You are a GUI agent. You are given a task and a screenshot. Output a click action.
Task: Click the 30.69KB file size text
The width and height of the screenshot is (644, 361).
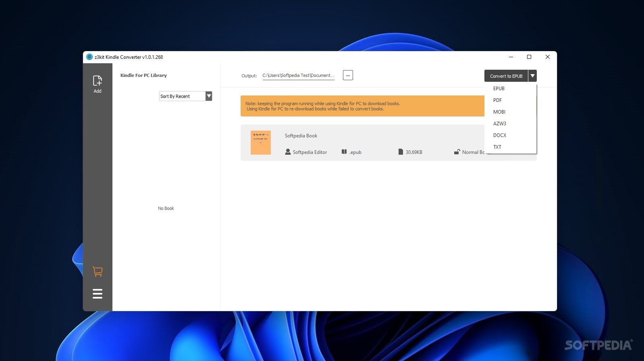pyautogui.click(x=414, y=152)
